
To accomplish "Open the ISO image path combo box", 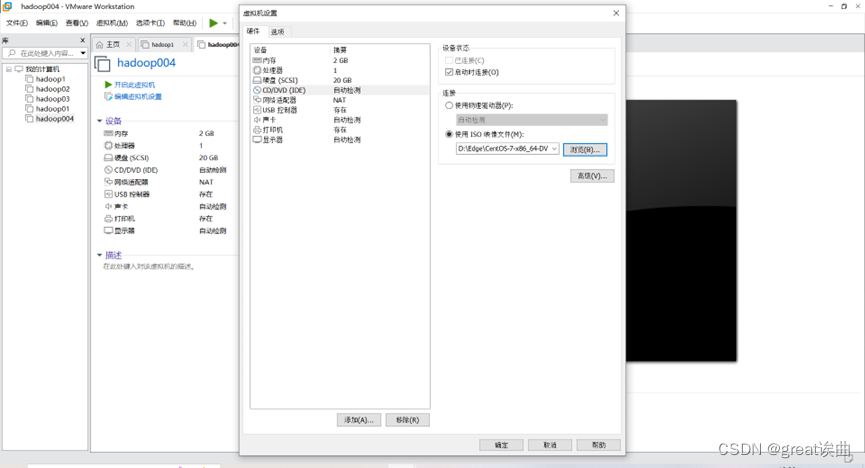I will (x=508, y=148).
